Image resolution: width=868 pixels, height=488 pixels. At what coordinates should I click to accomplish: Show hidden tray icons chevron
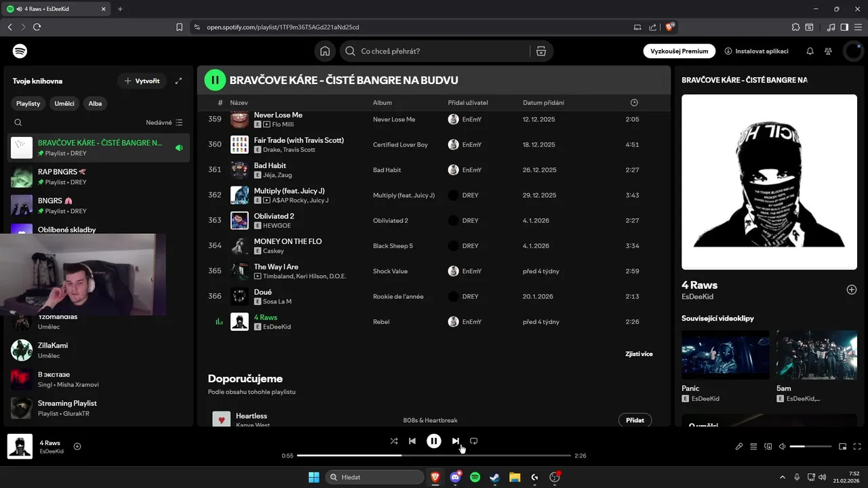click(x=782, y=477)
